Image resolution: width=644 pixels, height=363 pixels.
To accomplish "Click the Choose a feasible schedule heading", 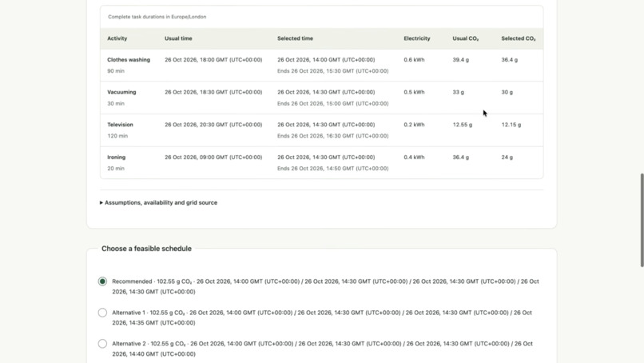I will 147,249.
